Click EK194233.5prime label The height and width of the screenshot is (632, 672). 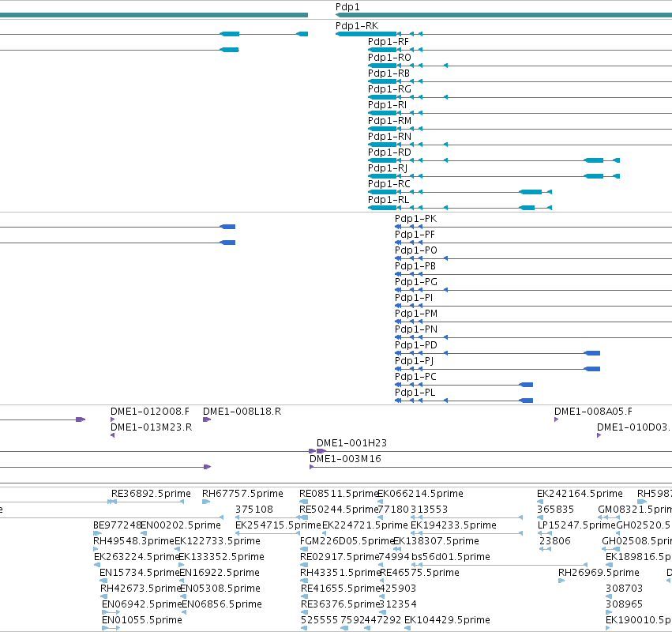(453, 525)
